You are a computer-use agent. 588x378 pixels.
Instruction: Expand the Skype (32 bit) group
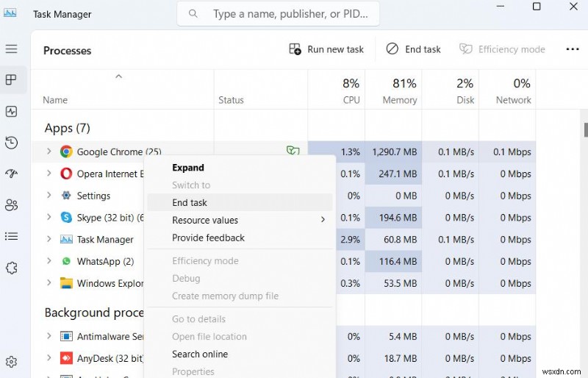(x=49, y=217)
